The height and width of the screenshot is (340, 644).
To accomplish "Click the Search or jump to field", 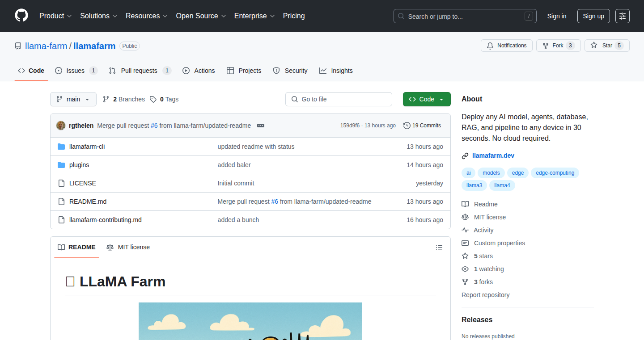I will [465, 16].
